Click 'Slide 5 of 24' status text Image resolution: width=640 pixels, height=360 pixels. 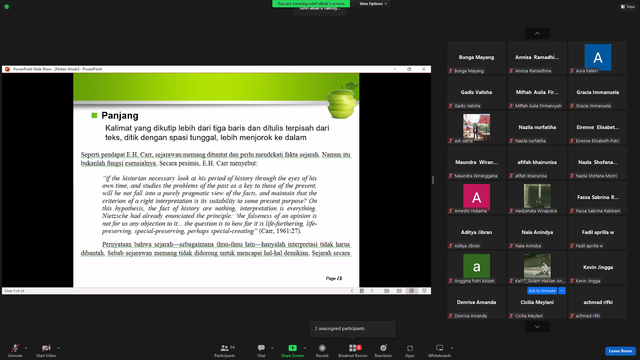(x=14, y=291)
